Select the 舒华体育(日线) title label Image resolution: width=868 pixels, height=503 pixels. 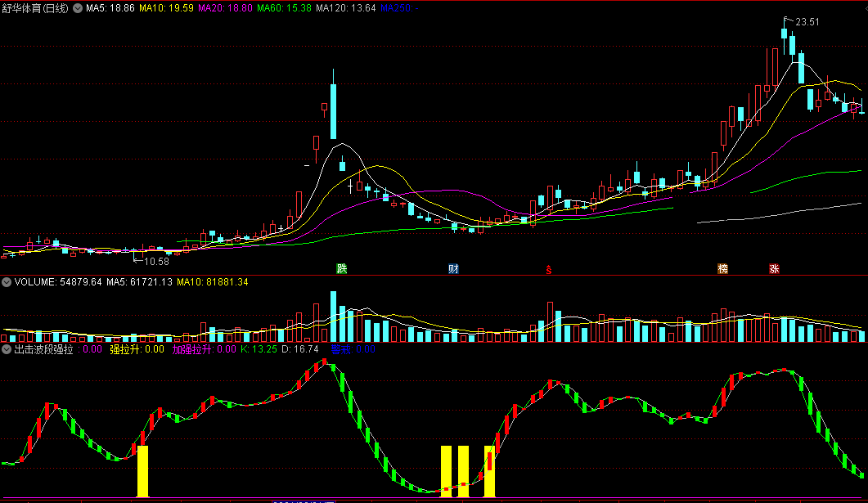click(x=35, y=8)
